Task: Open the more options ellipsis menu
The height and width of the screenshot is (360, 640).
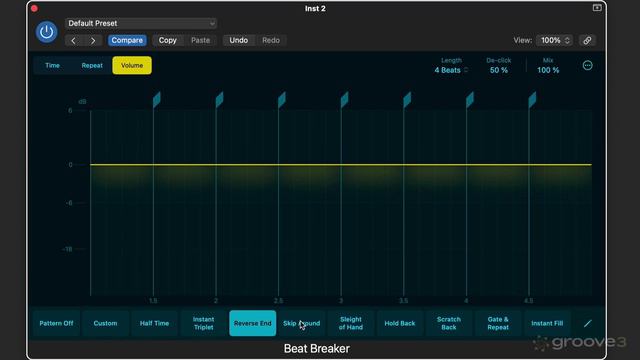Action: (587, 65)
